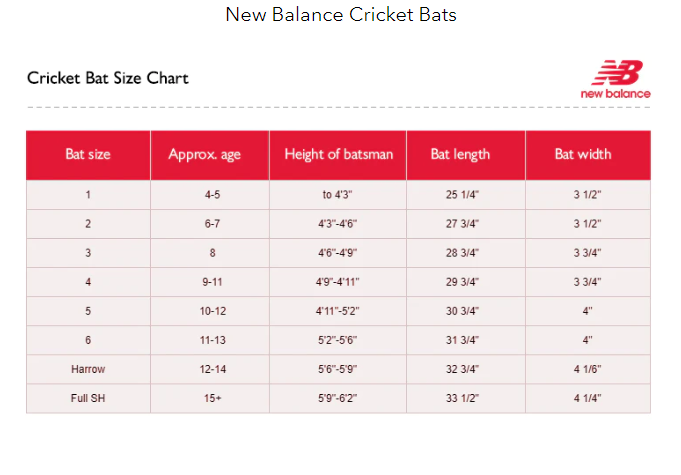Screen dimensions: 681x475
Task: Click the Height of batsman header
Action: click(338, 155)
